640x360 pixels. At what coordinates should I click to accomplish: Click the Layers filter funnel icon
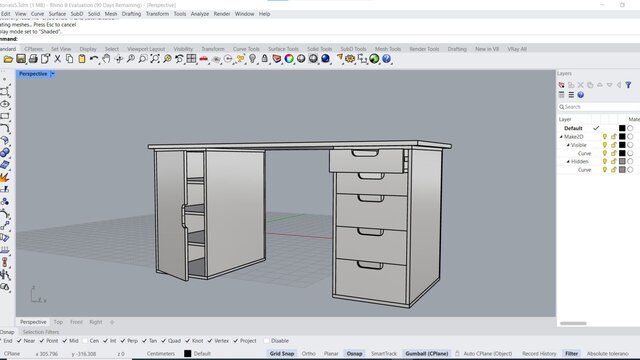pos(628,85)
